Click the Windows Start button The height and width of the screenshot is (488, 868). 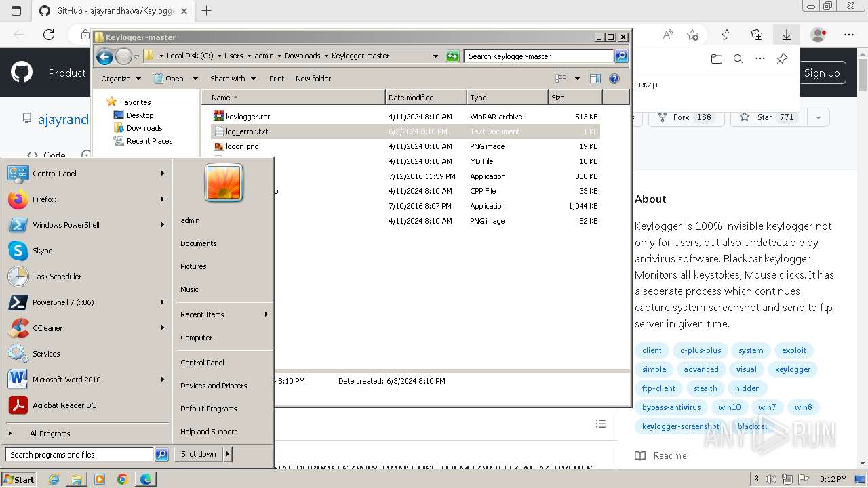pos(19,479)
